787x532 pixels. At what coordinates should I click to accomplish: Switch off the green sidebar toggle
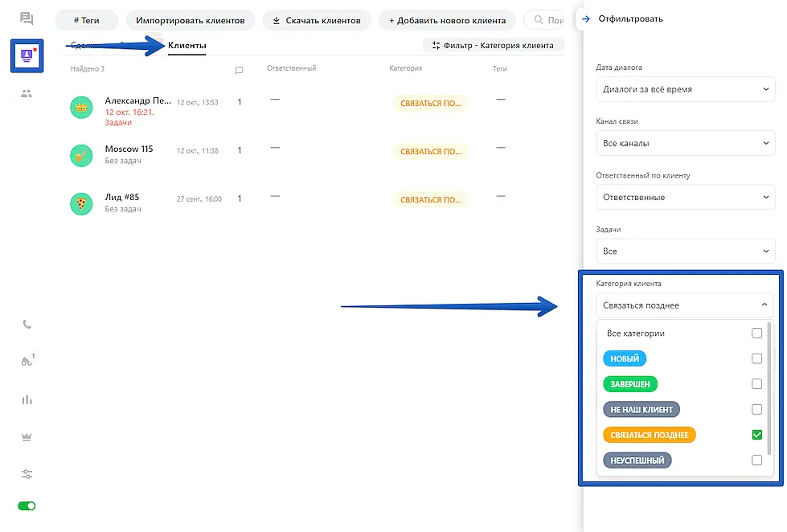point(27,506)
